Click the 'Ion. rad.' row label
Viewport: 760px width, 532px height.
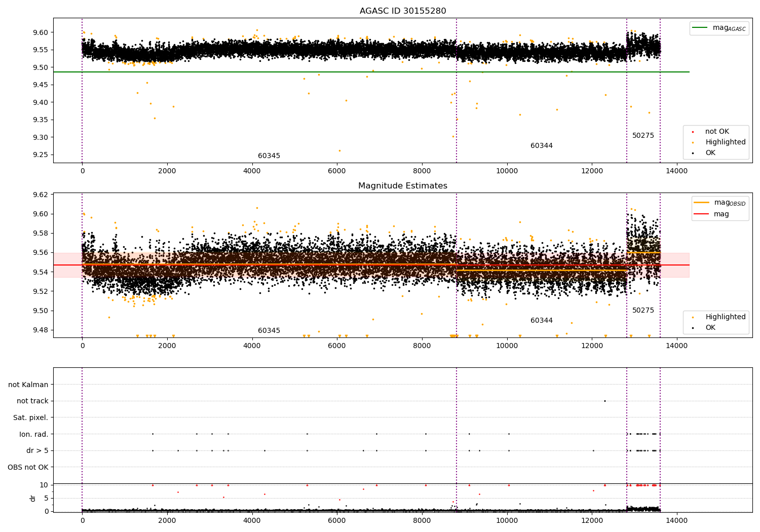[34, 434]
